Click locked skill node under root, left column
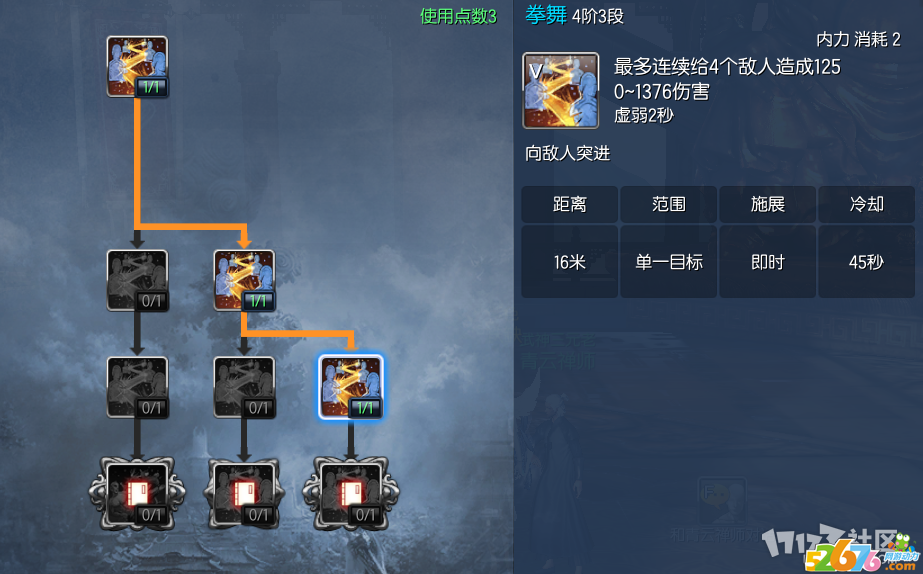923x574 pixels. click(x=137, y=280)
